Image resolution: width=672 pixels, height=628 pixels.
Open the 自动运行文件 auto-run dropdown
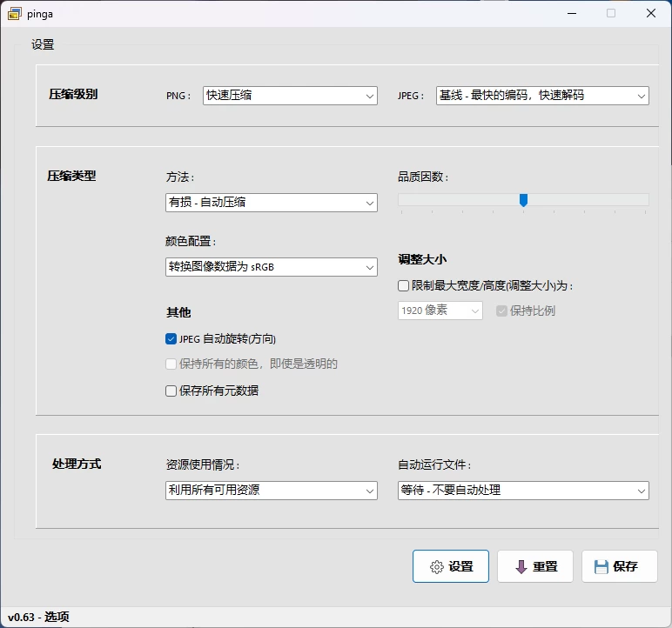(523, 491)
